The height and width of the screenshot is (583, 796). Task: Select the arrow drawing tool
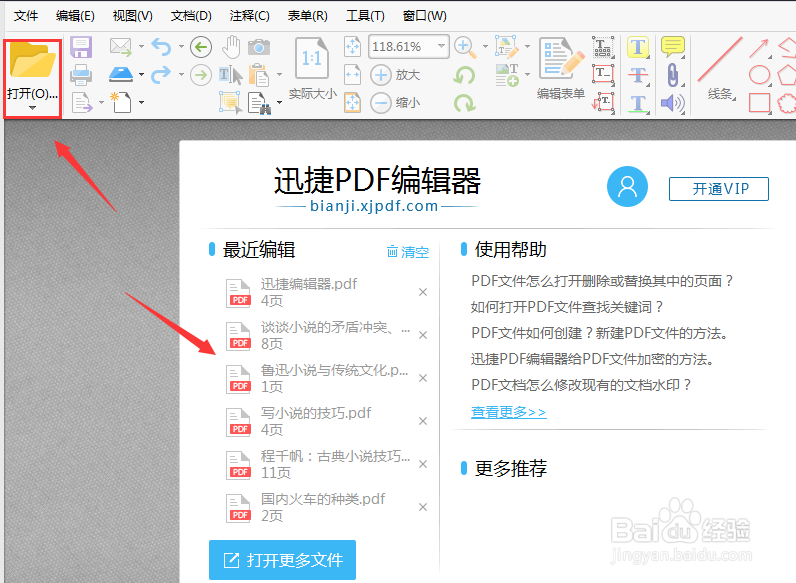point(759,48)
